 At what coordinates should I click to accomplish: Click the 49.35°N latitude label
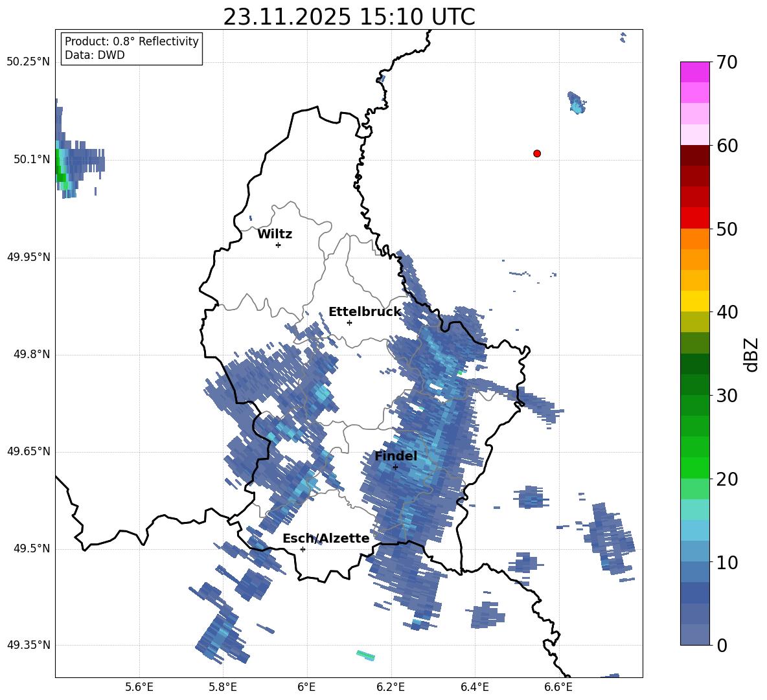click(x=29, y=645)
